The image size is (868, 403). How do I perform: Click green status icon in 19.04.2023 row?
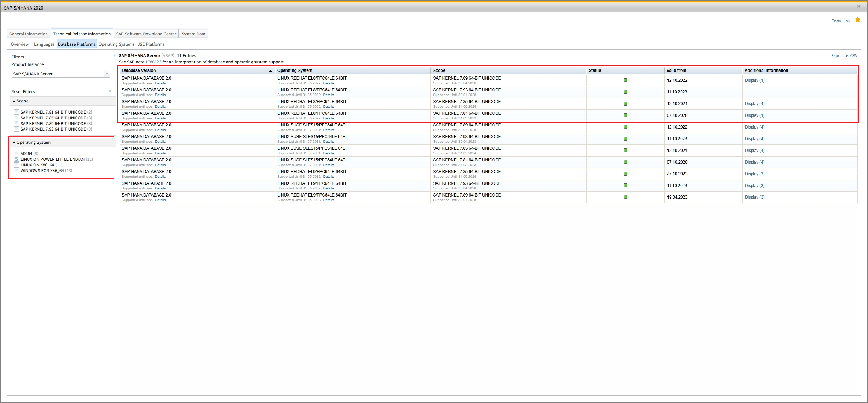point(625,197)
